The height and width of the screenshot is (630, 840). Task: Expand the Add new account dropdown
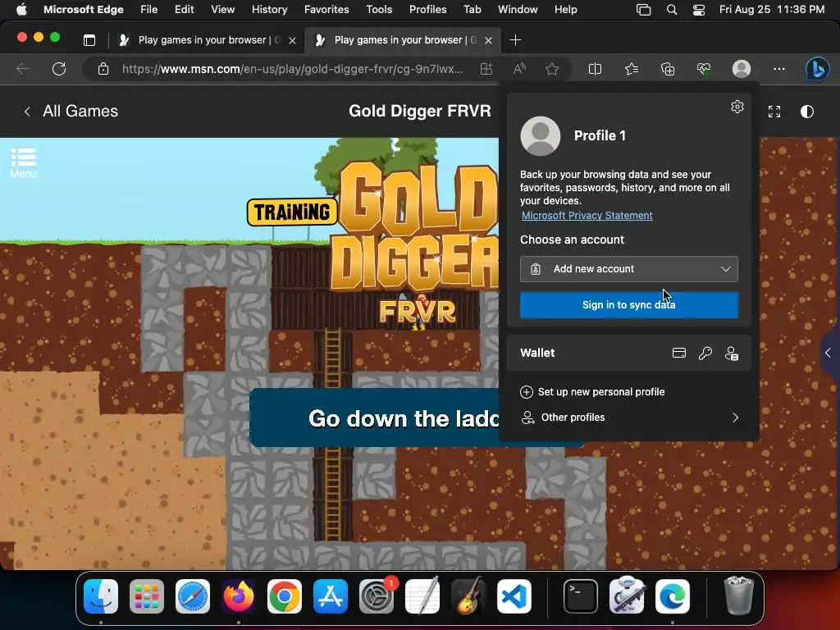[629, 269]
